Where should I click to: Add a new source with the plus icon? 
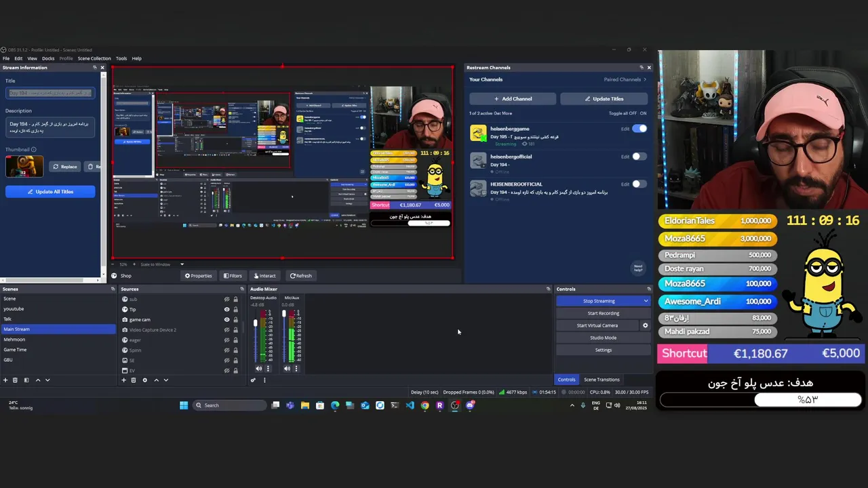point(123,380)
